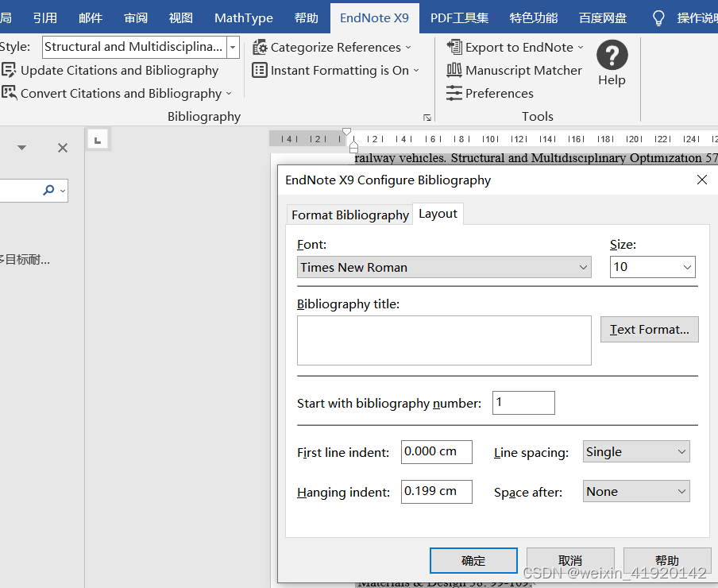Open the PDF工具集 ribbon tab

point(459,17)
